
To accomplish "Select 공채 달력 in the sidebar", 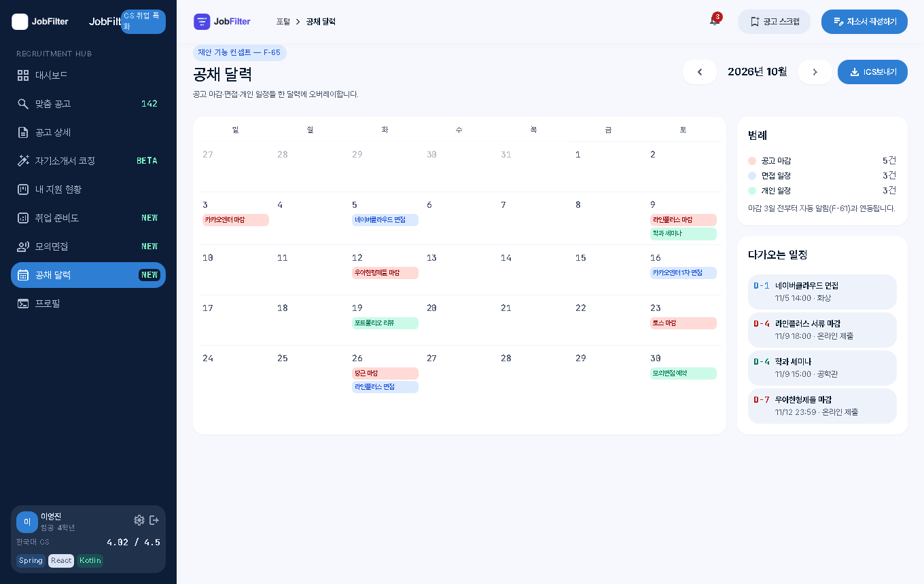I will (88, 275).
